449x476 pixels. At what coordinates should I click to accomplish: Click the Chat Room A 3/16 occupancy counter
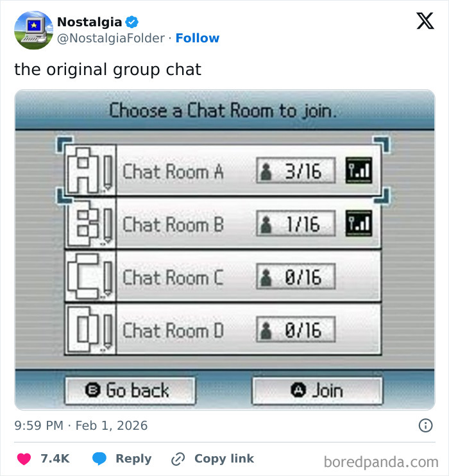[296, 171]
